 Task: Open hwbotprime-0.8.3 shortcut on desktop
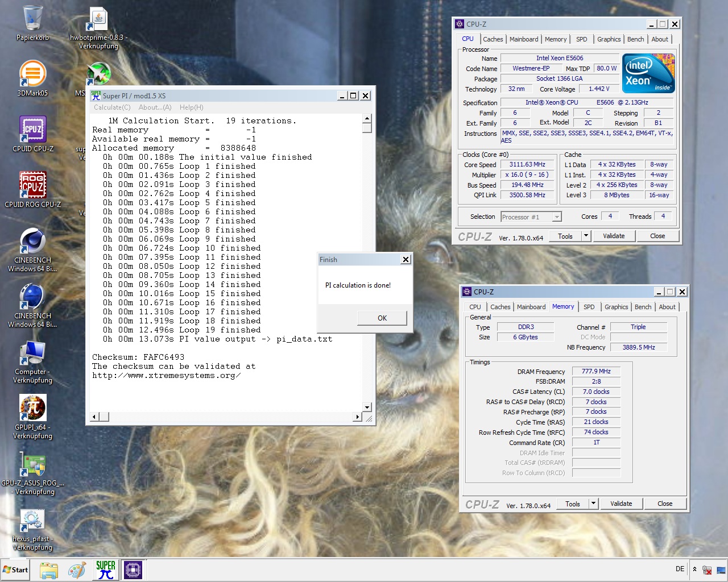[x=98, y=27]
